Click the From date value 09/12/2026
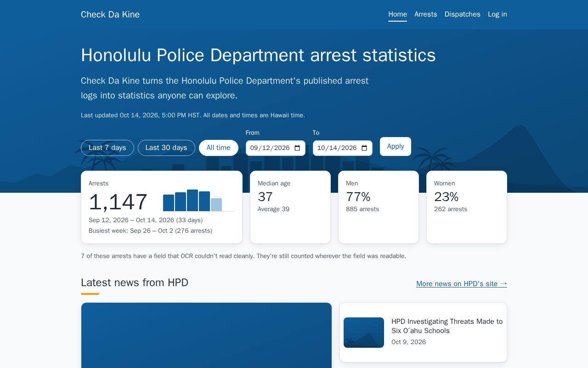The width and height of the screenshot is (588, 368). 270,148
